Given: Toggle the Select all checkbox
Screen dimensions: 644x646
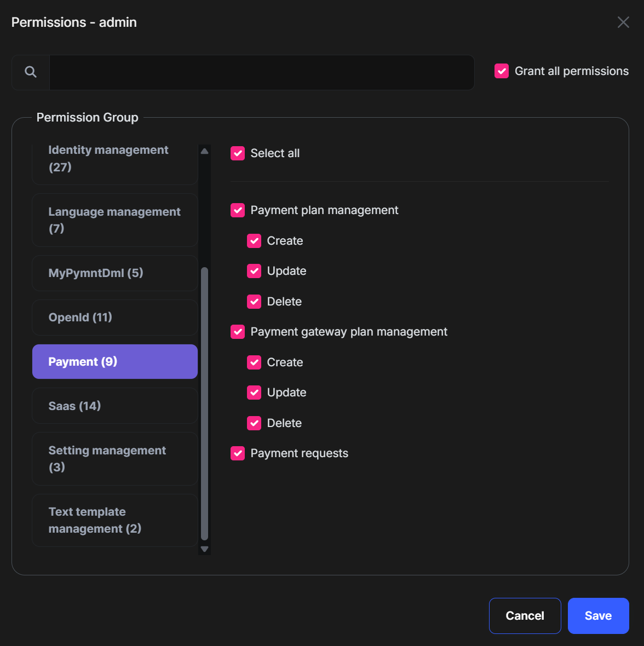Looking at the screenshot, I should tap(238, 153).
